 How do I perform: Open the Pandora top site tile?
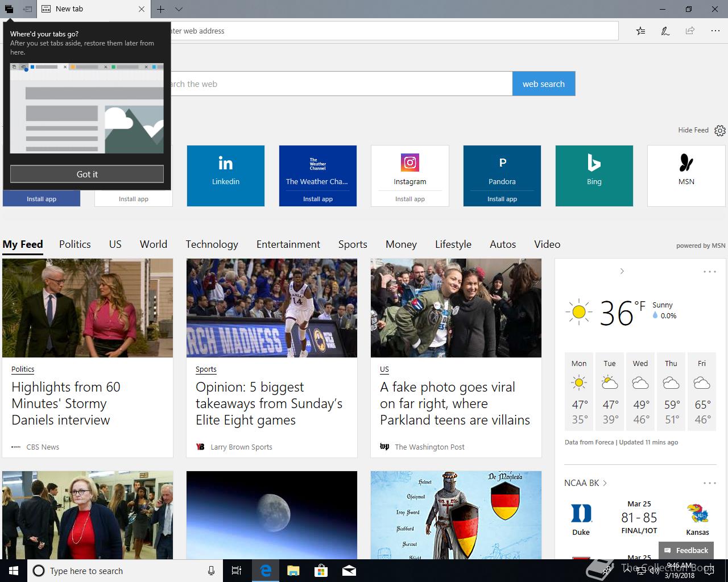(502, 169)
